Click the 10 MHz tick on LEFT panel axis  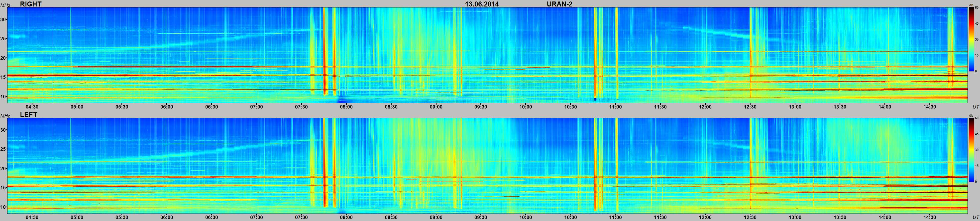3,207
